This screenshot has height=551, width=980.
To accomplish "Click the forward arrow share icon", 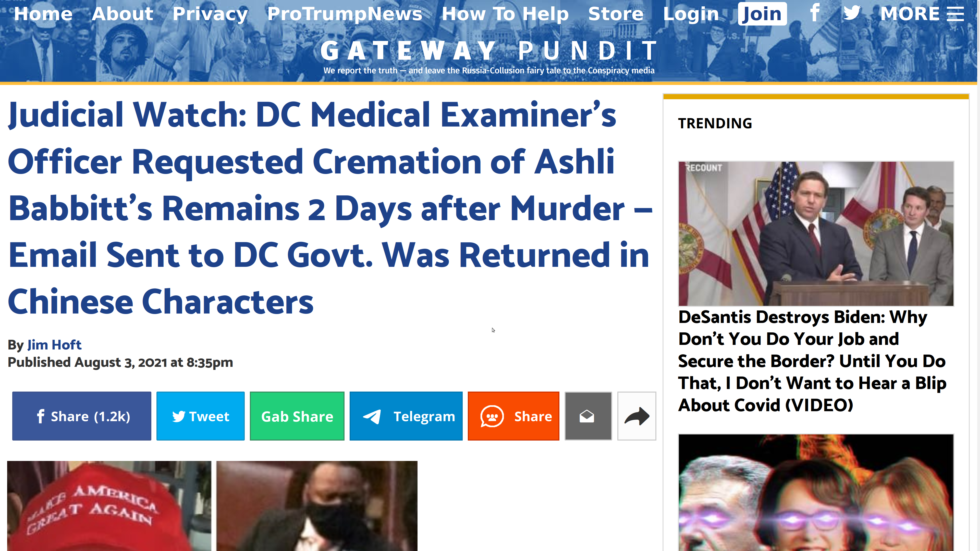I will [x=636, y=416].
